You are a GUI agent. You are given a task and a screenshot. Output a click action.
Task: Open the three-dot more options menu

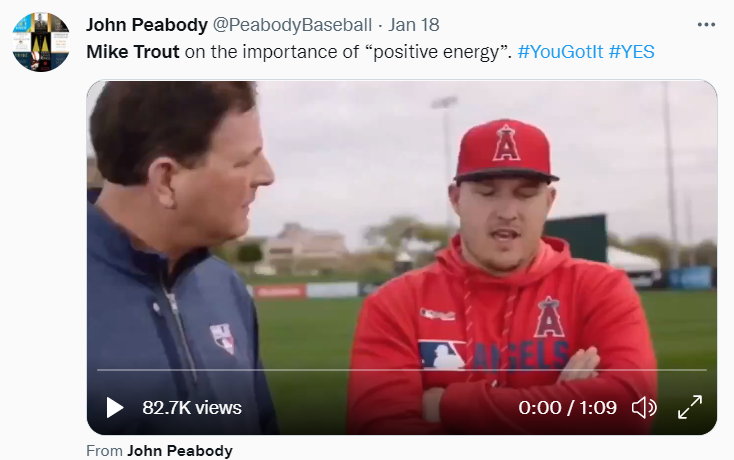(706, 25)
